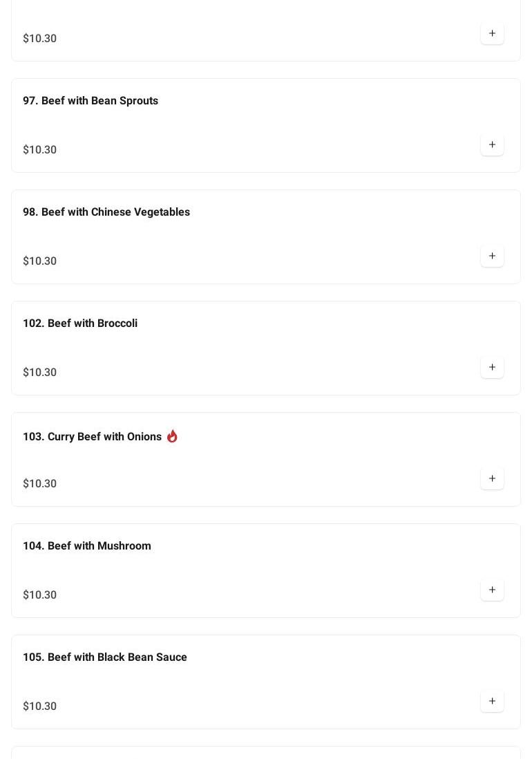Add Curry Beef with Onions to order
Image resolution: width=532 pixels, height=759 pixels.
492,479
